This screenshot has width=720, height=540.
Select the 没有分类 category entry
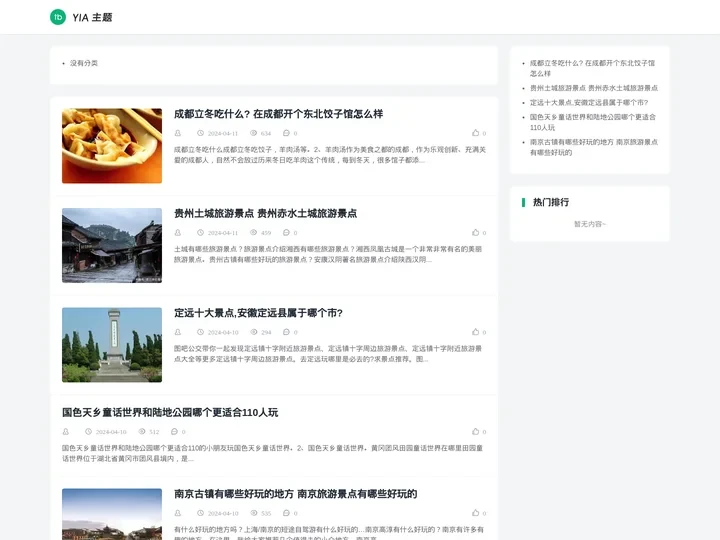[84, 63]
